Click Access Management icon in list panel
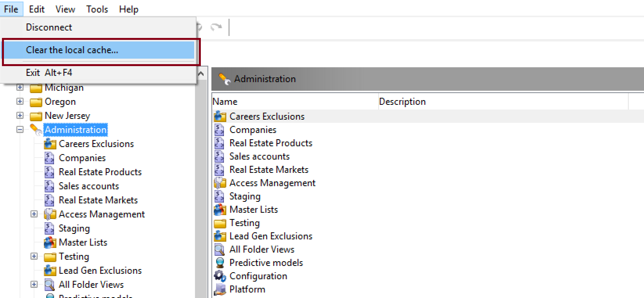 pyautogui.click(x=220, y=183)
